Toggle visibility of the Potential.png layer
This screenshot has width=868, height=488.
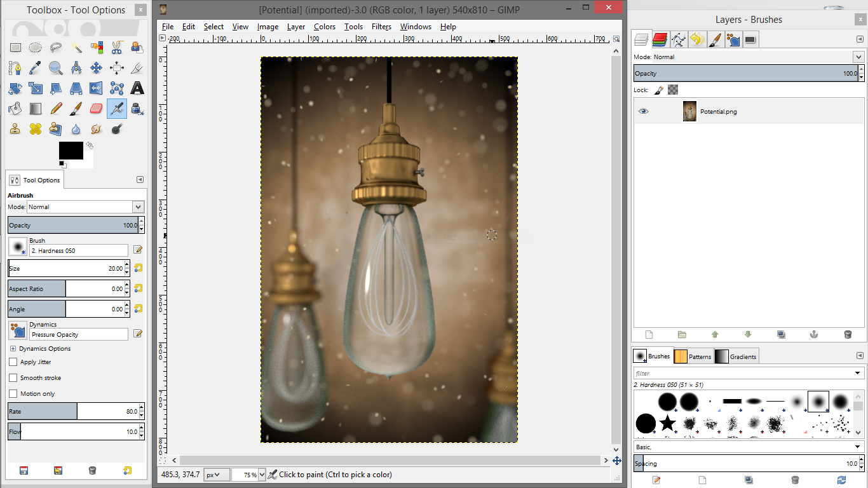[x=643, y=111]
